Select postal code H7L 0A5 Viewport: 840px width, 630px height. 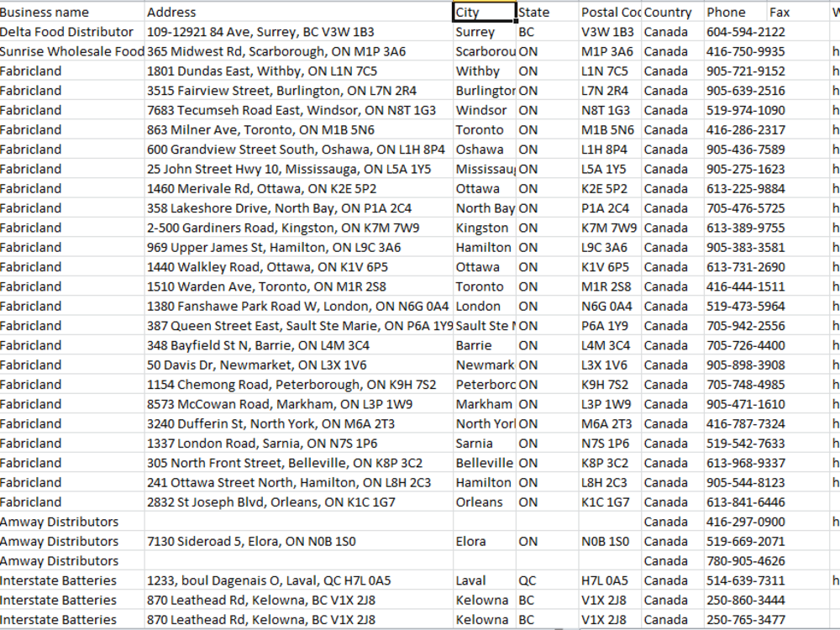(610, 580)
